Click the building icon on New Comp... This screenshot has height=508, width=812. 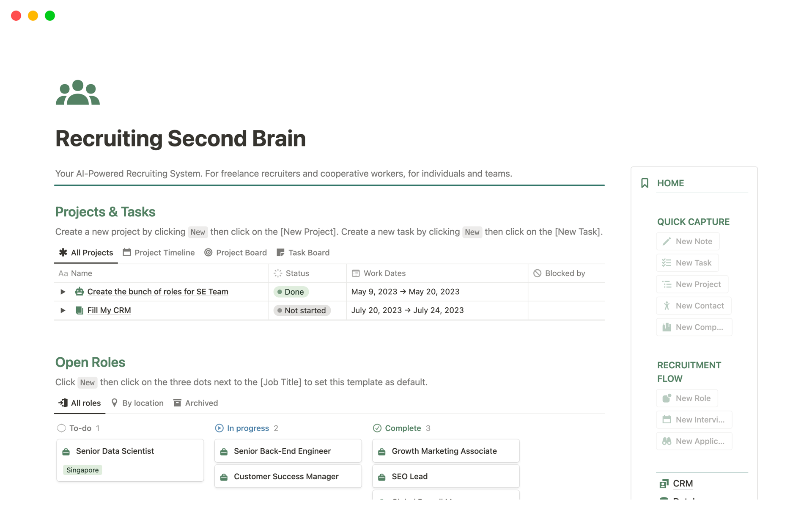667,327
